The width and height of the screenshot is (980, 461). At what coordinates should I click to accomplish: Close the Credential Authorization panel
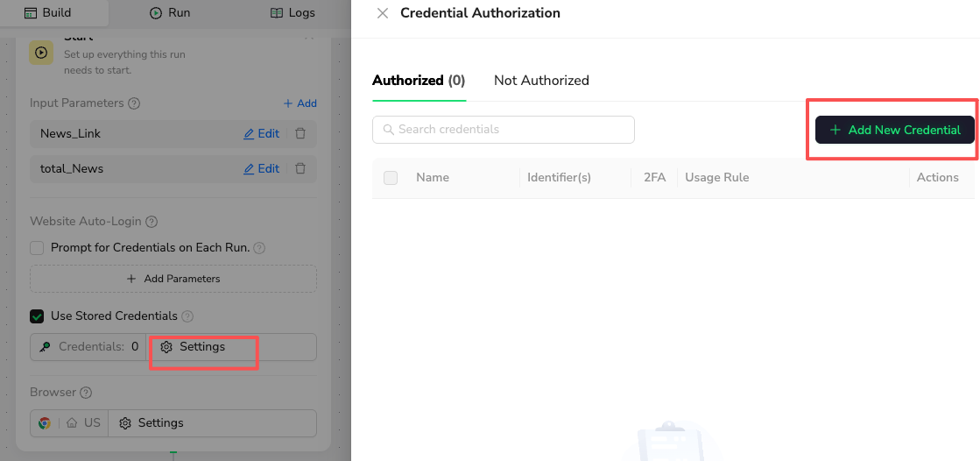pos(382,13)
